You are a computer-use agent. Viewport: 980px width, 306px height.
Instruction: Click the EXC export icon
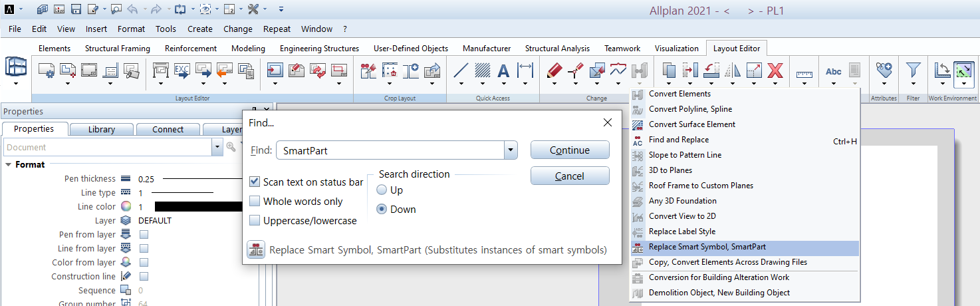182,70
